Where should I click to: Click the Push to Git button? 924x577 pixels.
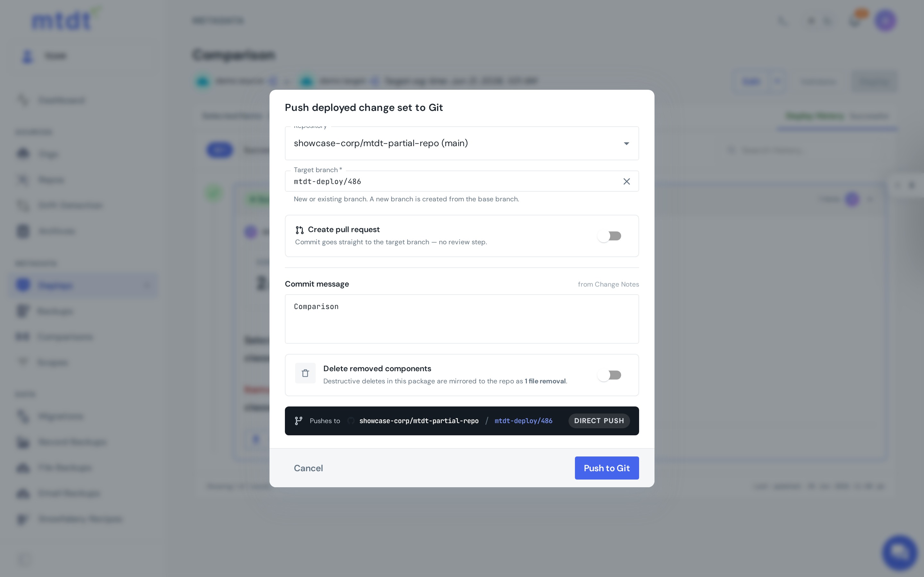pos(607,468)
